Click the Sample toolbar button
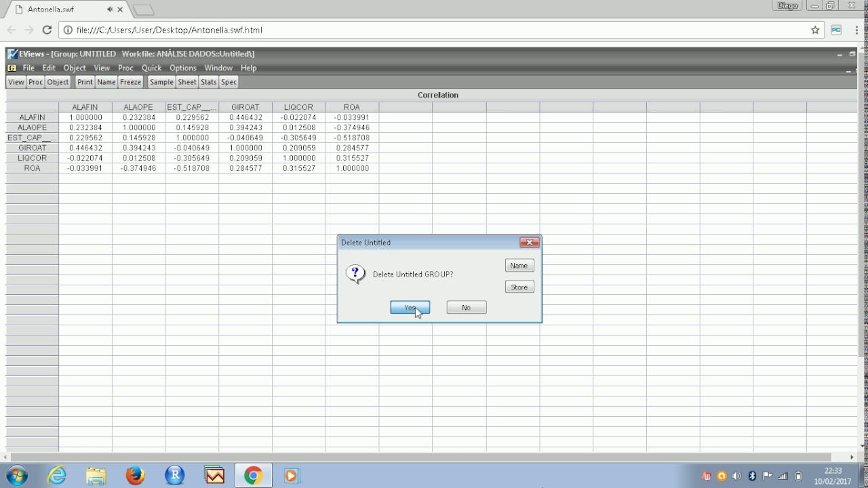This screenshot has width=868, height=488. pos(161,82)
